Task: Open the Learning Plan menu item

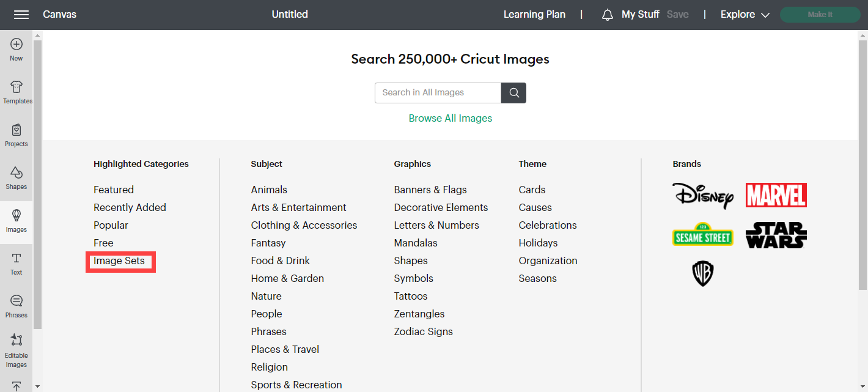Action: point(534,15)
